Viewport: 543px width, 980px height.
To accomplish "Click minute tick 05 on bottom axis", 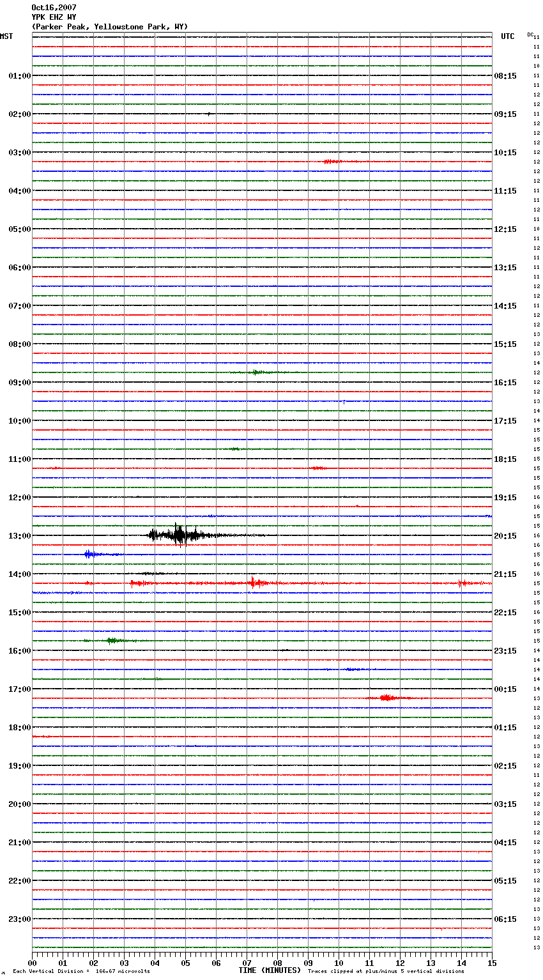I will [185, 963].
